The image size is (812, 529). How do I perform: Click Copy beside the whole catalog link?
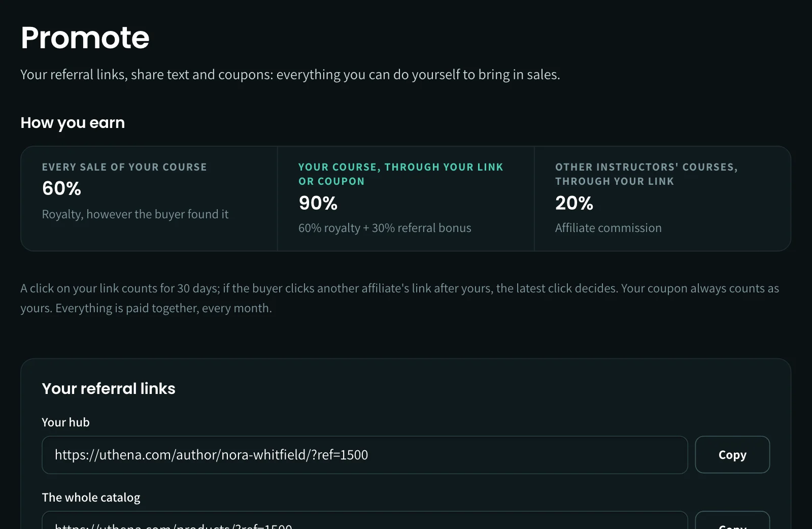732,520
